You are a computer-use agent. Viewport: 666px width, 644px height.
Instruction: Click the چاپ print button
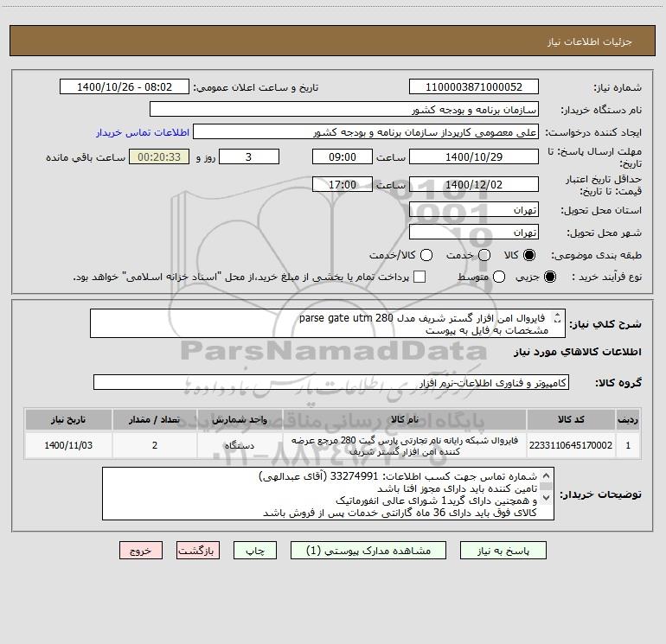pyautogui.click(x=255, y=551)
